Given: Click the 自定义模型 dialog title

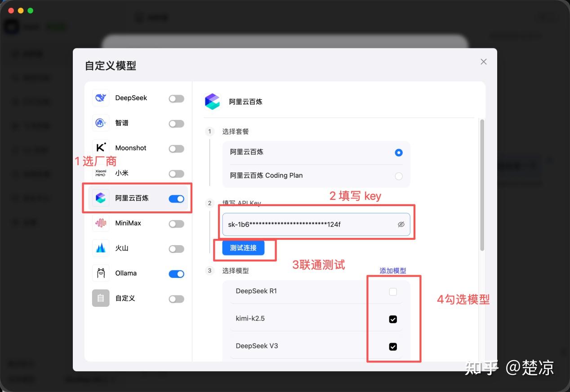Looking at the screenshot, I should tap(111, 66).
